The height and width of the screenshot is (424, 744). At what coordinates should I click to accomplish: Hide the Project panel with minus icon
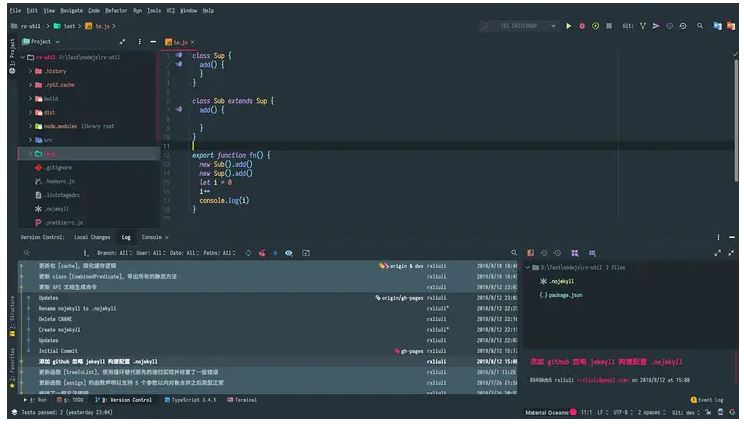(x=153, y=42)
